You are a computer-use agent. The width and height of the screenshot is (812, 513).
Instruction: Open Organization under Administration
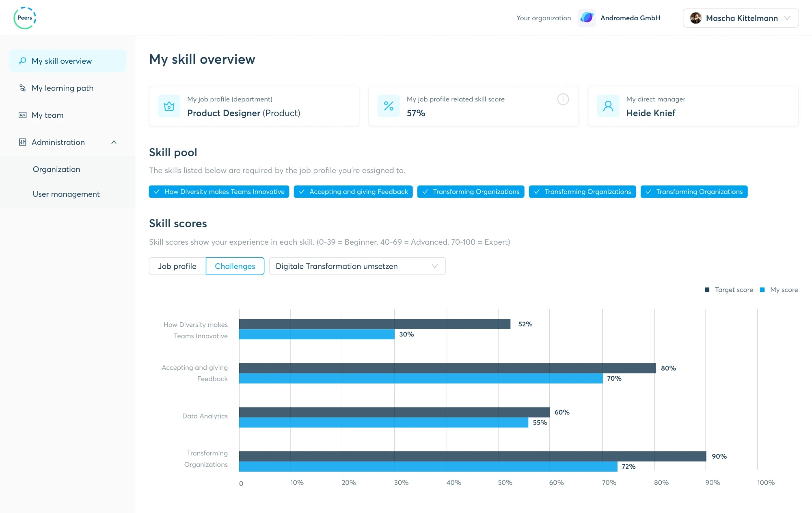pyautogui.click(x=56, y=169)
